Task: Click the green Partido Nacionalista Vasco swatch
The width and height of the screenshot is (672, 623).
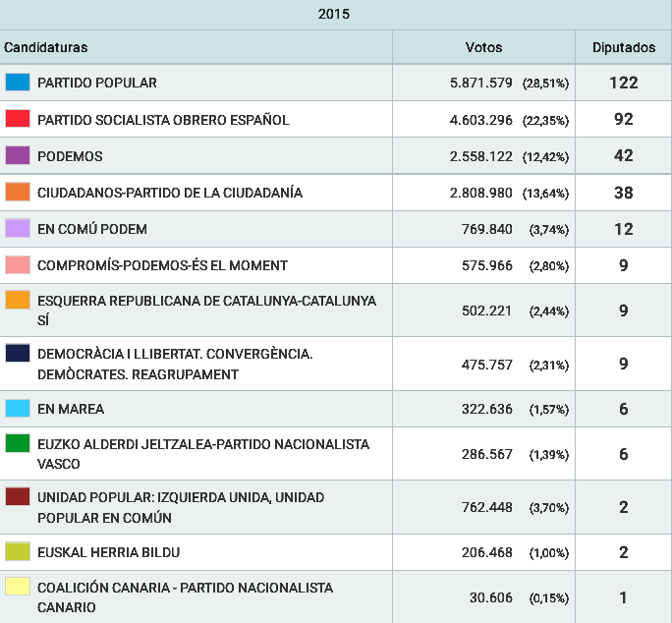Action: [x=18, y=443]
